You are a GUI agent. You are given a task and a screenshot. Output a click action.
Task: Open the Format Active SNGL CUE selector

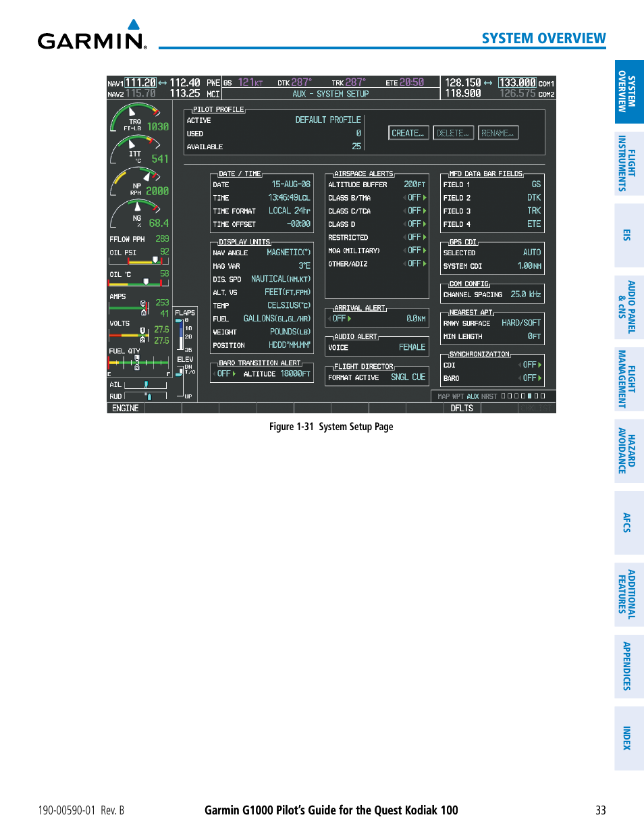click(408, 377)
